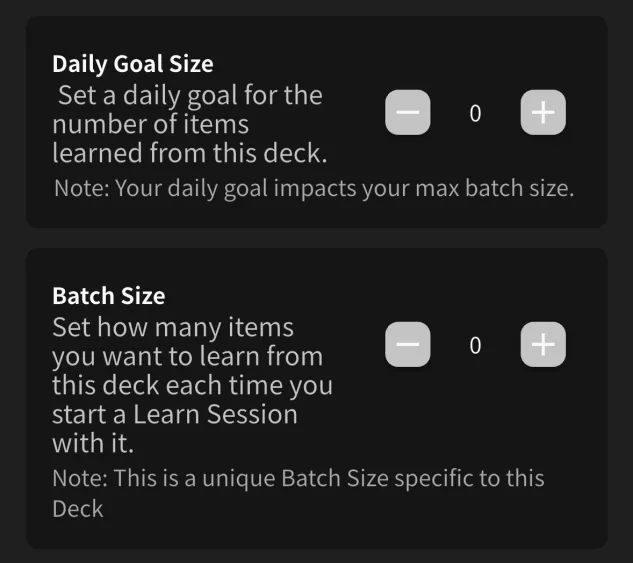Click the note about unique Batch Size
This screenshot has height=563, width=633.
pos(298,478)
